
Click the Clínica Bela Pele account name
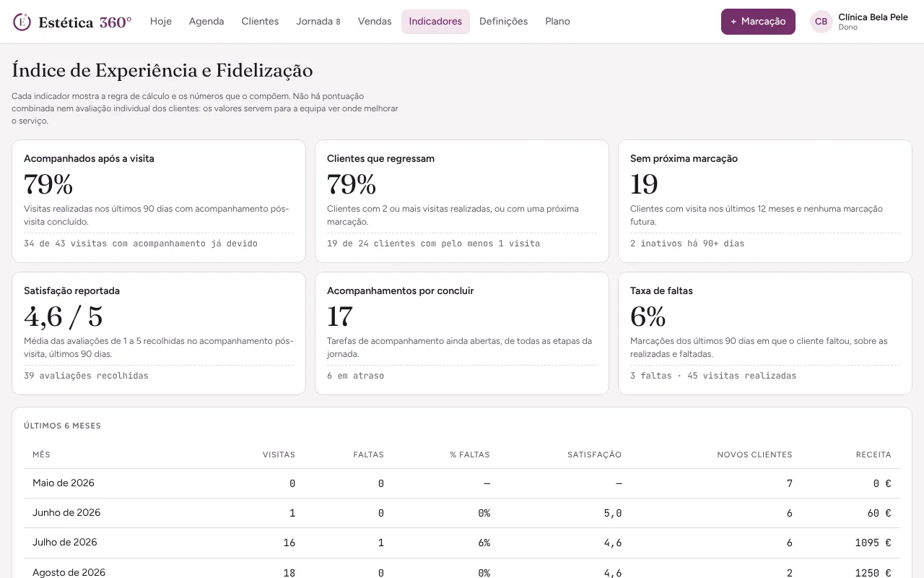coord(873,17)
